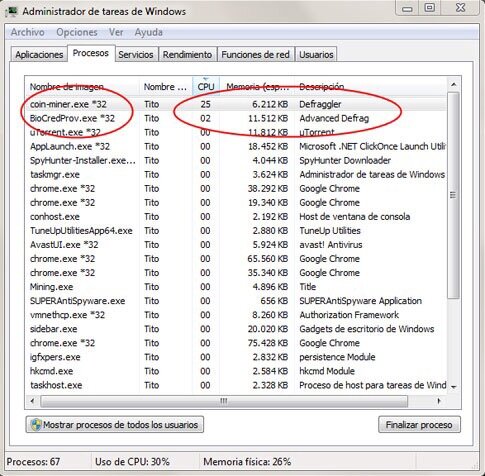Click the Uso de CPU: 30% status

132,462
